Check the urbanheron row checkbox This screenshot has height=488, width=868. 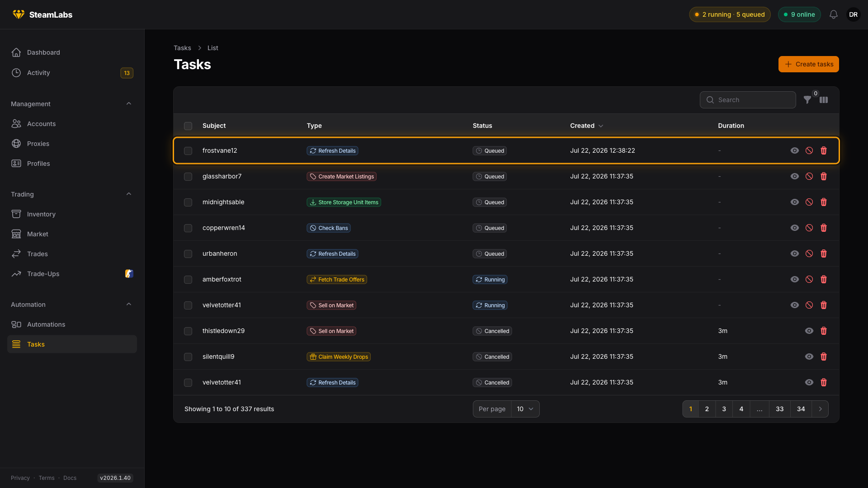click(188, 254)
